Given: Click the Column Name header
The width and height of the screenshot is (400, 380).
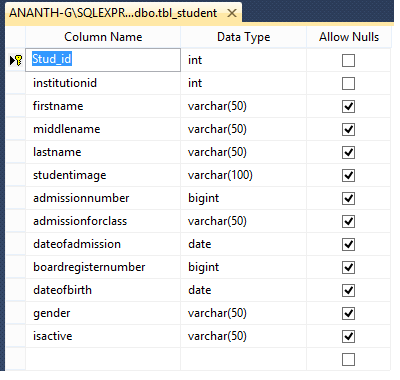Looking at the screenshot, I should (x=103, y=37).
